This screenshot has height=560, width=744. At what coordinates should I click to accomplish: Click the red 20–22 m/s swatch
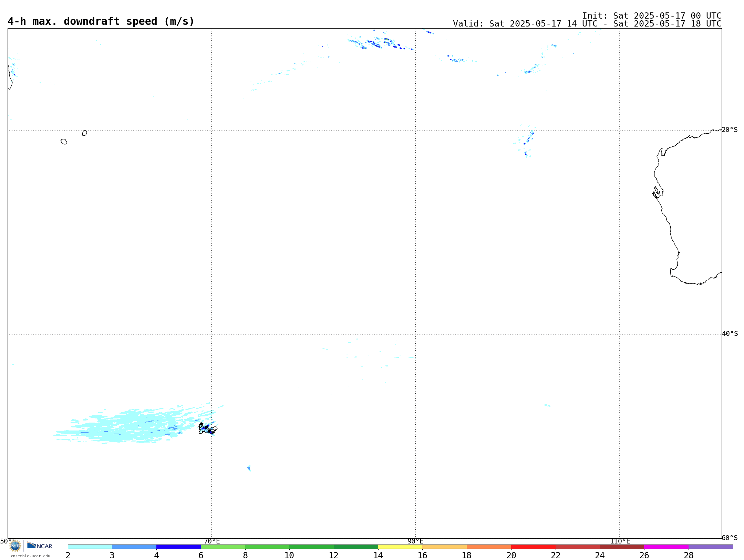(x=533, y=547)
